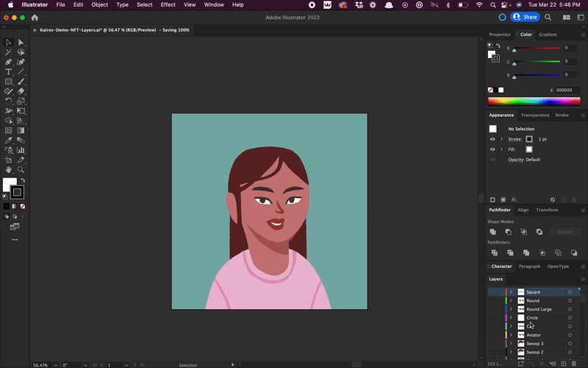Toggle Stroke visibility eye in Appearance

(x=492, y=139)
